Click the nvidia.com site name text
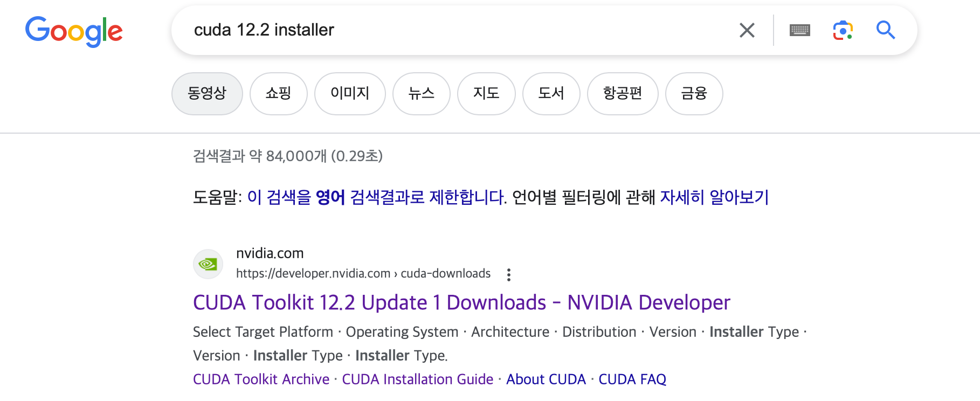 (x=270, y=253)
